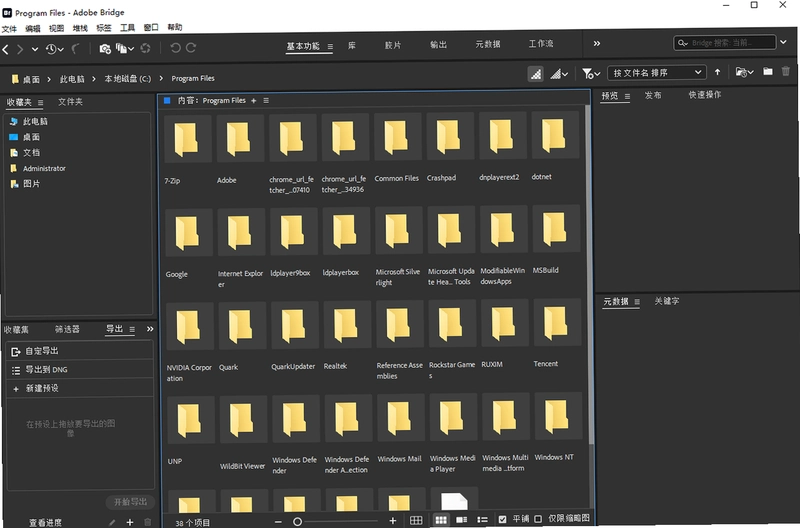Switch to the 筛选器 panel tab
The image size is (800, 528).
tap(67, 329)
